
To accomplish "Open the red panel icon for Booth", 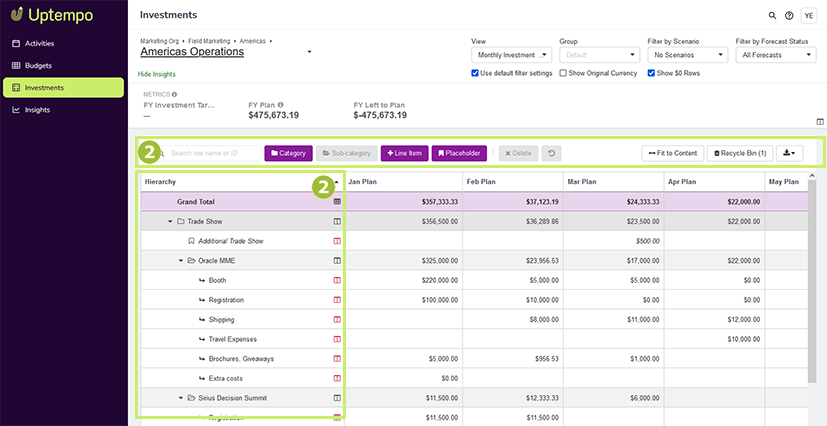I will point(338,280).
